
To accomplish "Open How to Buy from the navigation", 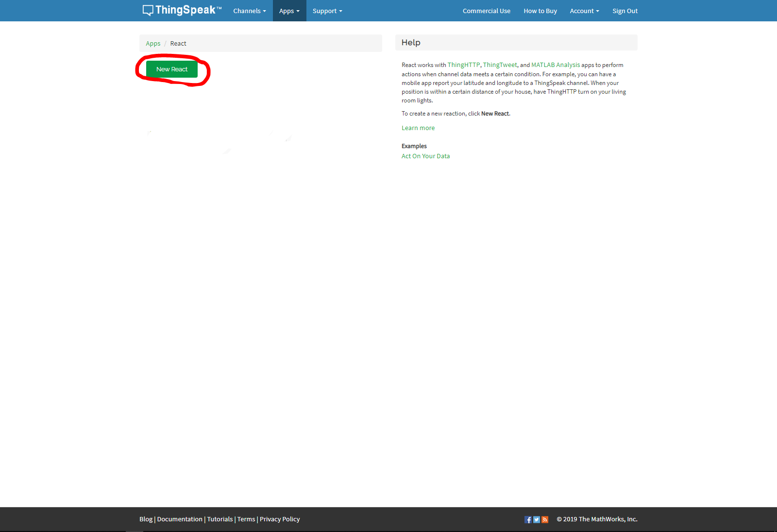I will 540,11.
